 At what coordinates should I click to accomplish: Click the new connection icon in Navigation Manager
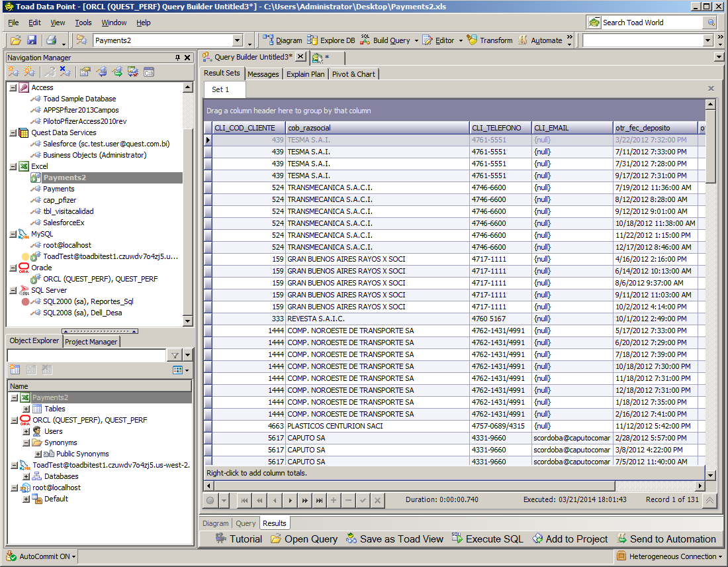pyautogui.click(x=14, y=72)
